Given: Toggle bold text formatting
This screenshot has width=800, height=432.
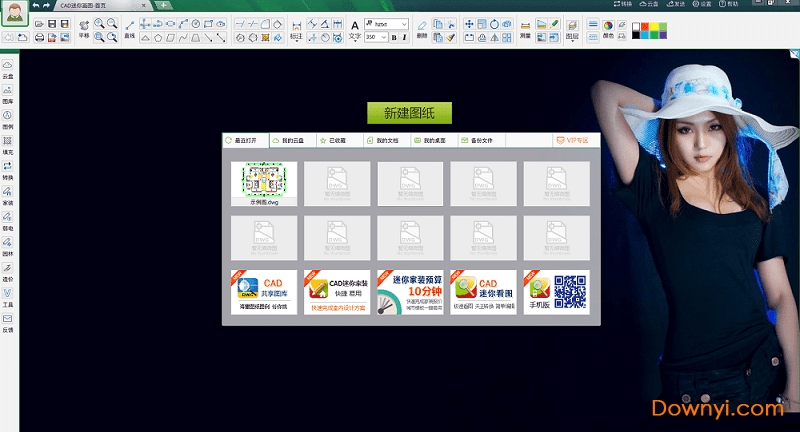Looking at the screenshot, I should point(393,37).
